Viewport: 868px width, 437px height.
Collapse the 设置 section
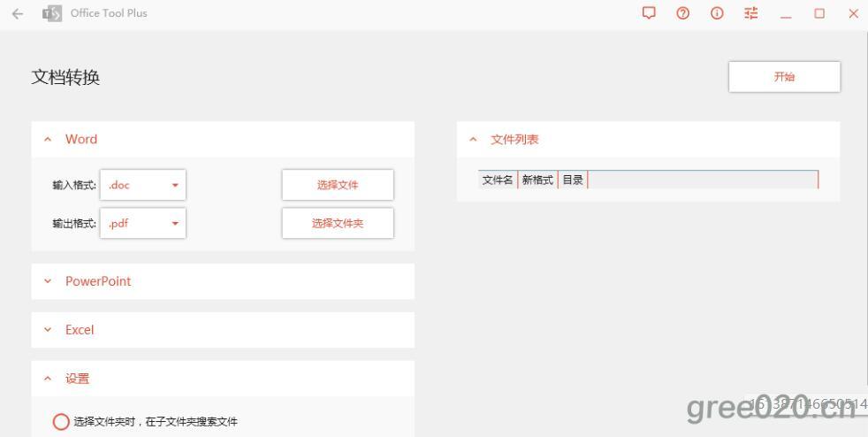pyautogui.click(x=48, y=379)
